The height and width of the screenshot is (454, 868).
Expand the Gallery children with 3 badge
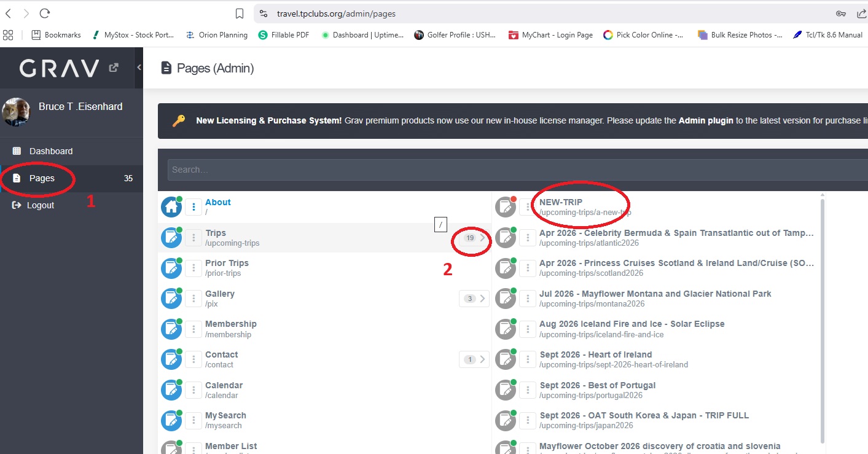[x=475, y=299]
